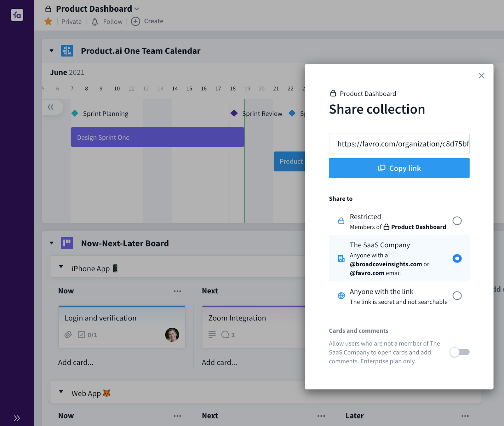Click the attachment paperclip on Login and verification card
This screenshot has height=426, width=504.
pos(68,335)
